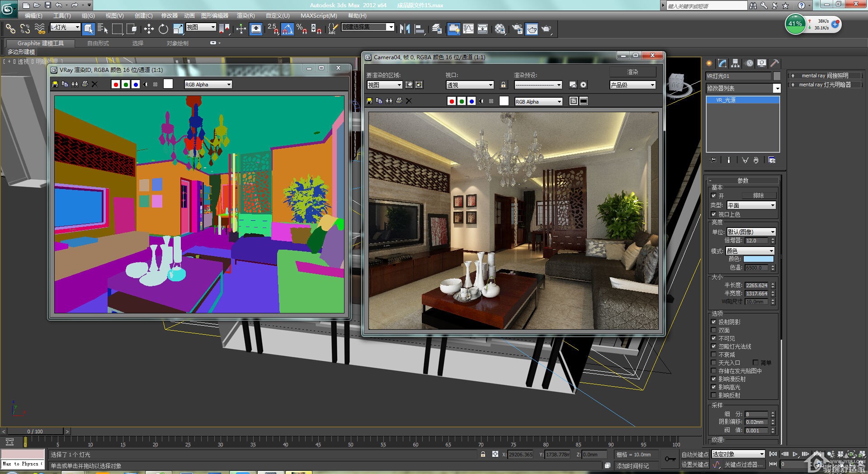Image resolution: width=868 pixels, height=474 pixels.
Task: Open the 类型 平面 dropdown
Action: [x=751, y=205]
